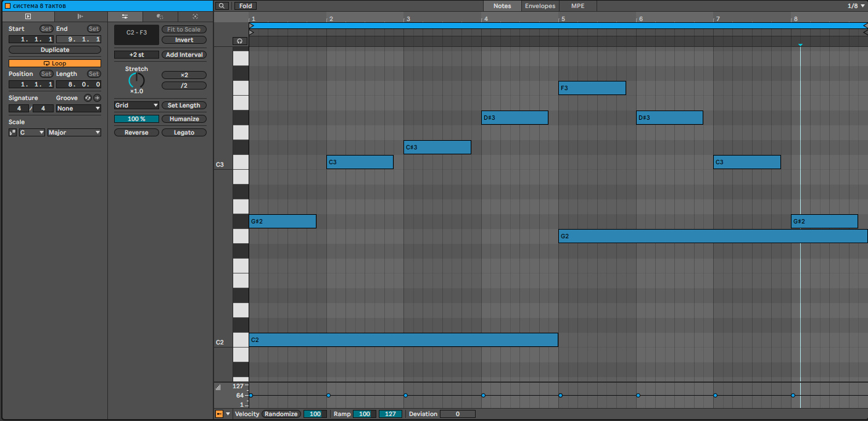
Task: Open the Groove dropdown set to None
Action: [78, 109]
